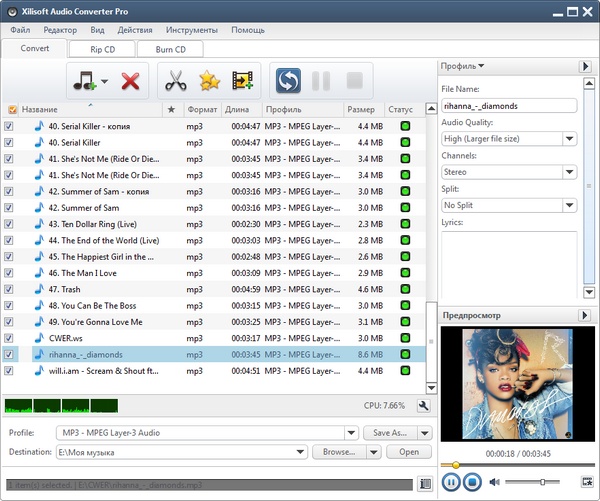Click the Open destination button

409,452
